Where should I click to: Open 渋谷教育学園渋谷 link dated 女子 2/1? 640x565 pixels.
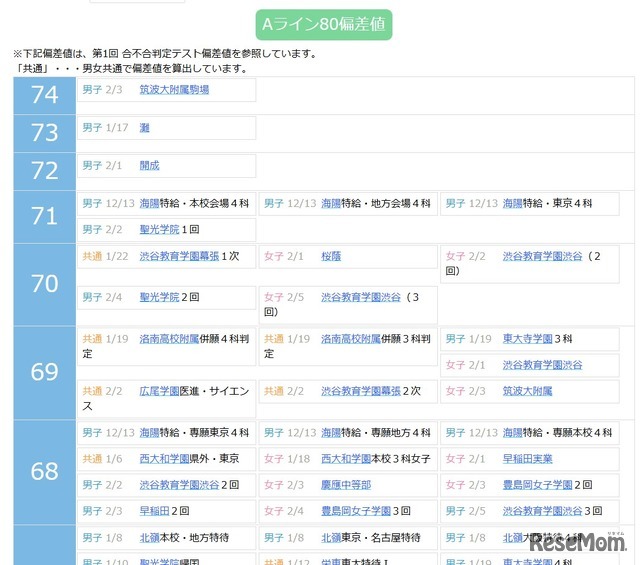[x=542, y=365]
